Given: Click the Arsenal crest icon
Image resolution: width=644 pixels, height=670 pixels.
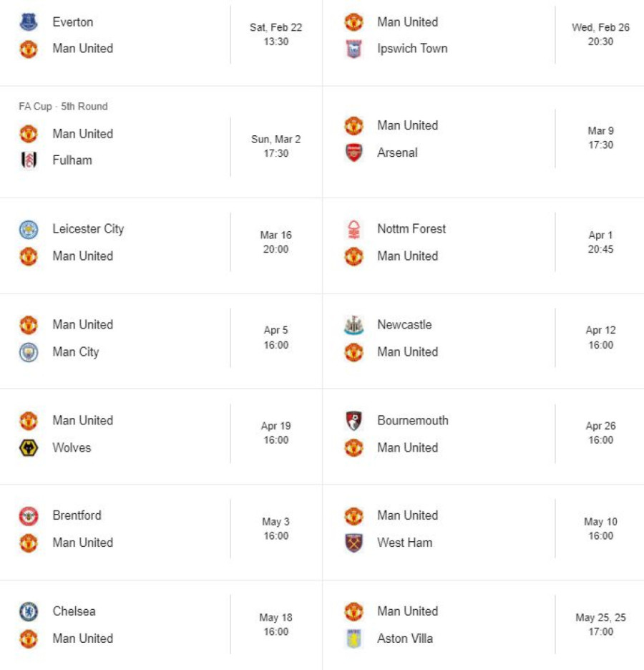Looking at the screenshot, I should coord(353,152).
